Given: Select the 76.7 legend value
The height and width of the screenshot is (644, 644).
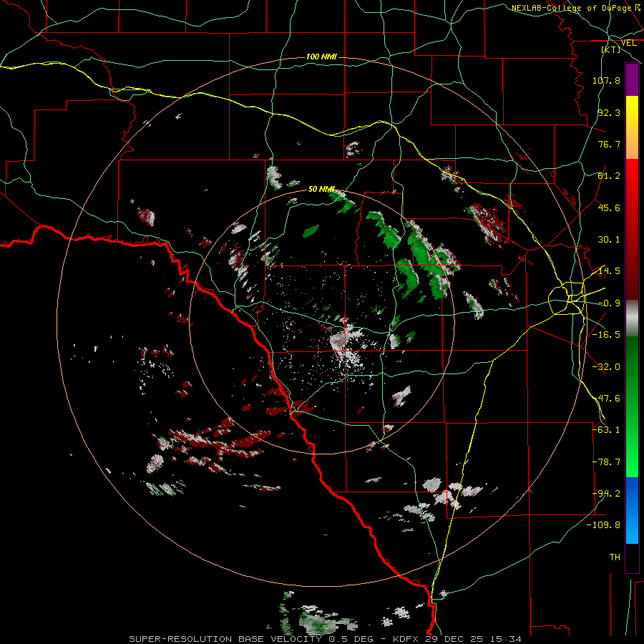Looking at the screenshot, I should (x=609, y=144).
